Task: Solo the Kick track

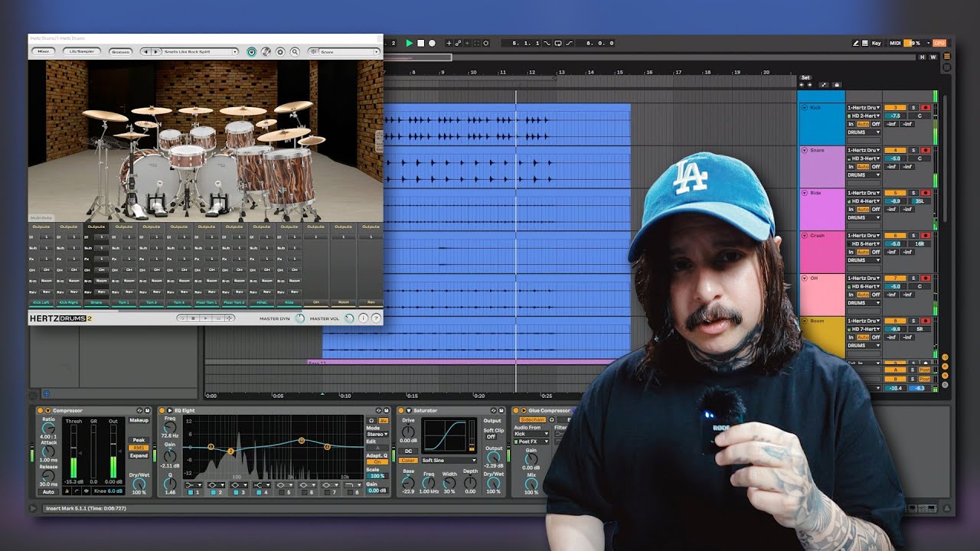Action: (x=913, y=108)
